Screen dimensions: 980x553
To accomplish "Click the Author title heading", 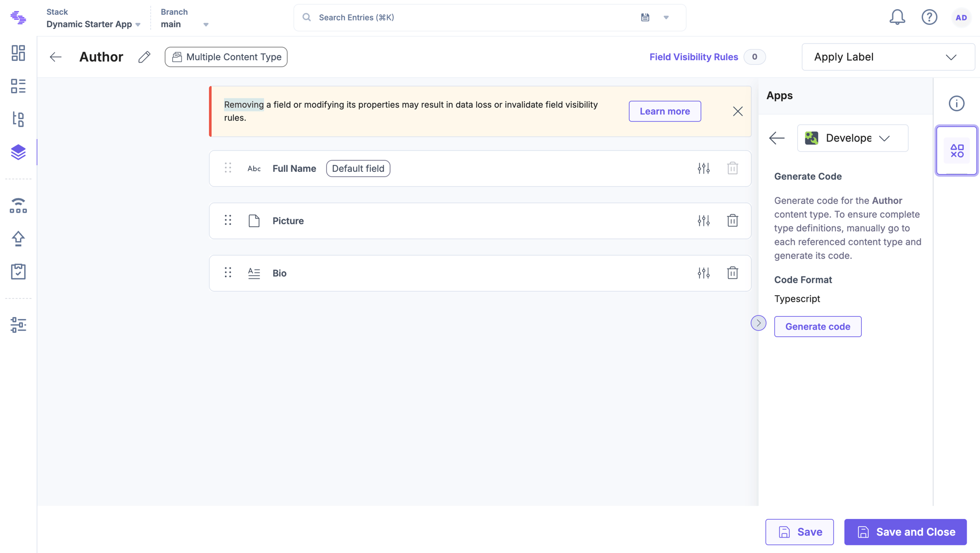I will click(x=101, y=57).
